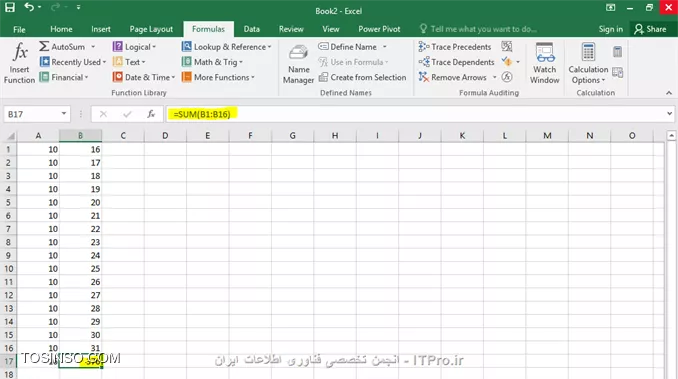Open Date & Time functions dropdown
678x379 pixels.
tap(144, 77)
